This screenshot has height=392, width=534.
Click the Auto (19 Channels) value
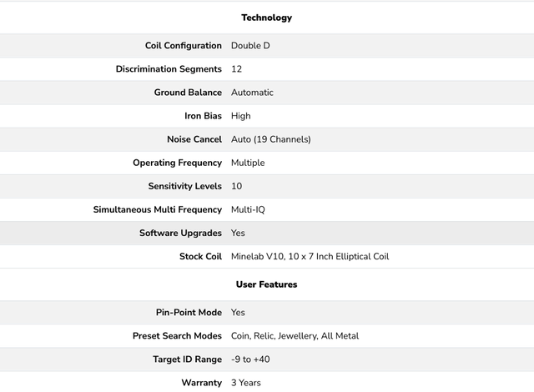point(270,139)
